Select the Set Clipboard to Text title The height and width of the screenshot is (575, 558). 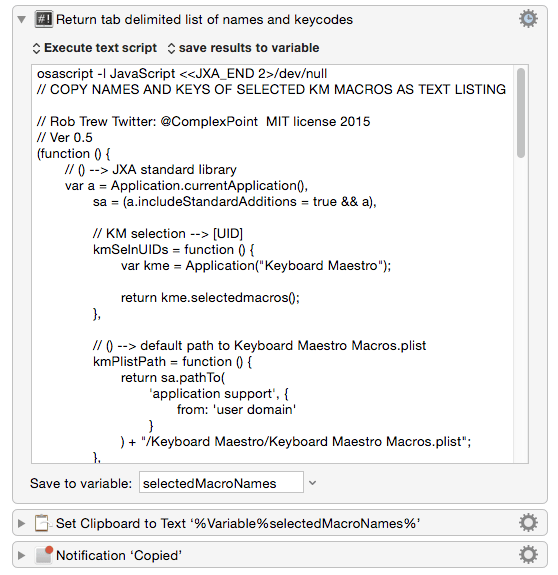click(x=238, y=523)
